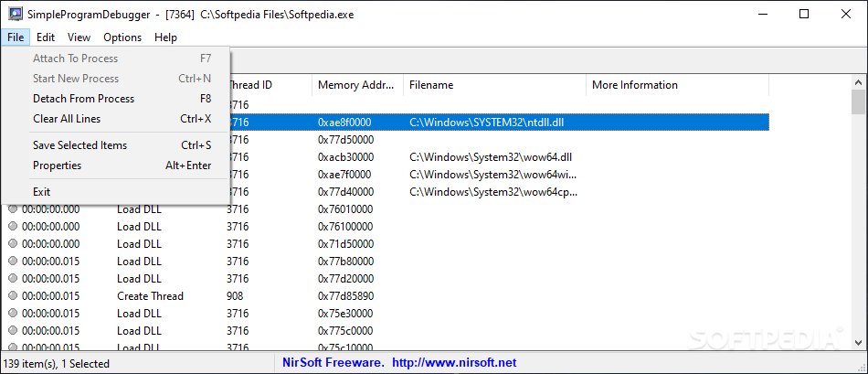Click the vertical scrollbar thumb

[859, 102]
